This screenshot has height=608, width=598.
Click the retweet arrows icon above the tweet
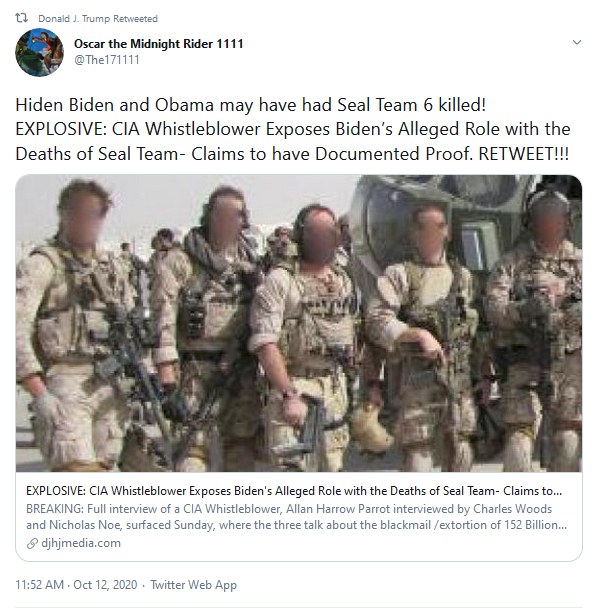pos(21,18)
